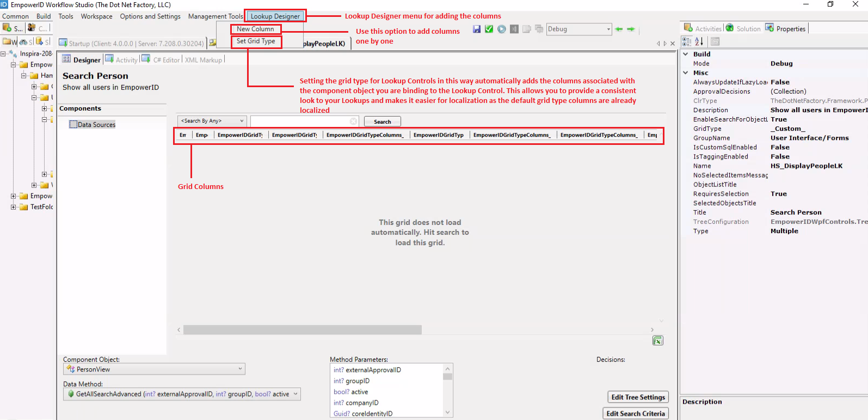Open the Designer tab
868x420 pixels.
coord(82,59)
